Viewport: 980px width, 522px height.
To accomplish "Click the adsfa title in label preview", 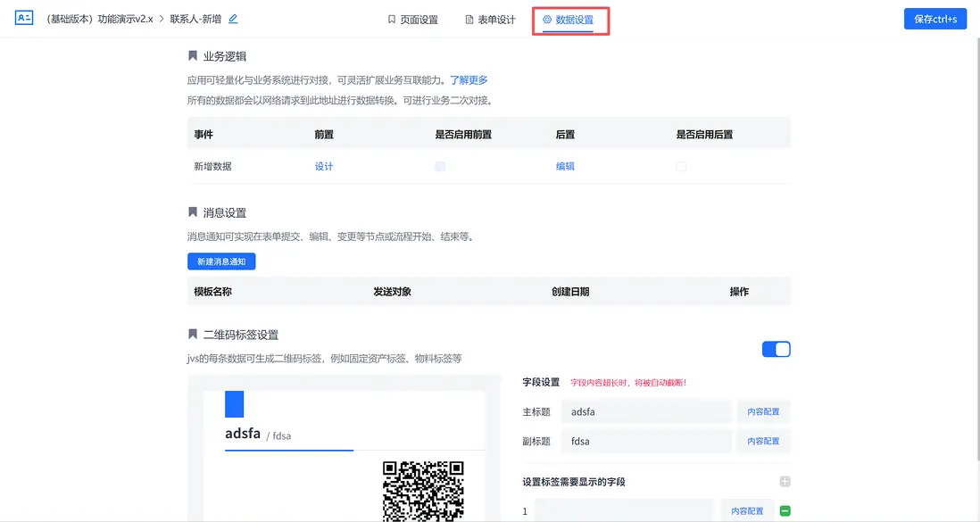I will tap(243, 434).
